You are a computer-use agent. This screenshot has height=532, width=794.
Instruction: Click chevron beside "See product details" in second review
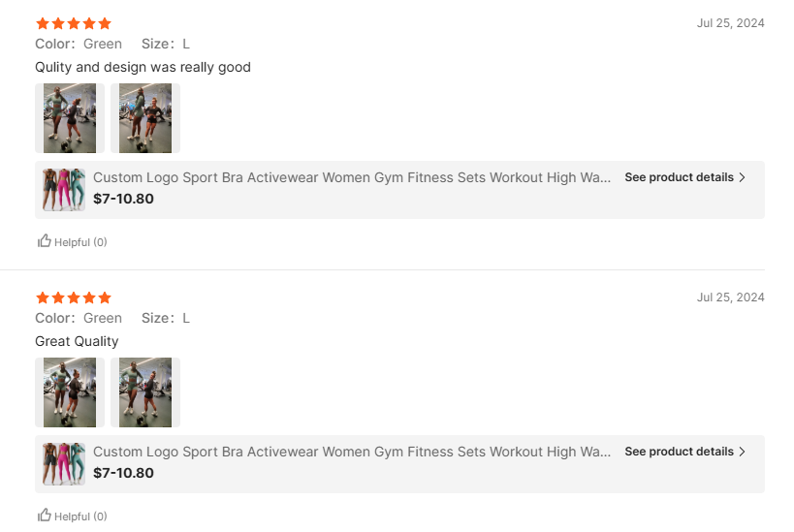tap(743, 452)
